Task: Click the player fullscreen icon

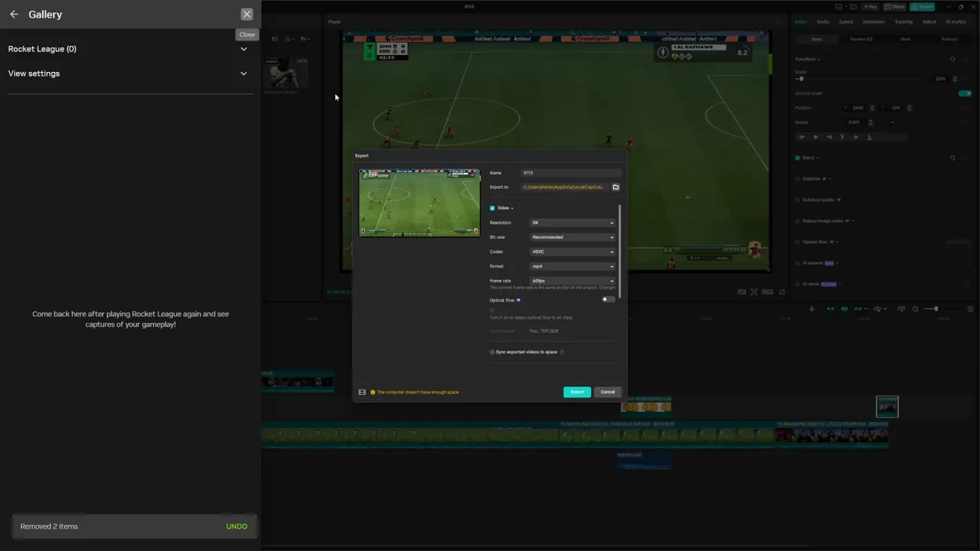Action: click(782, 292)
